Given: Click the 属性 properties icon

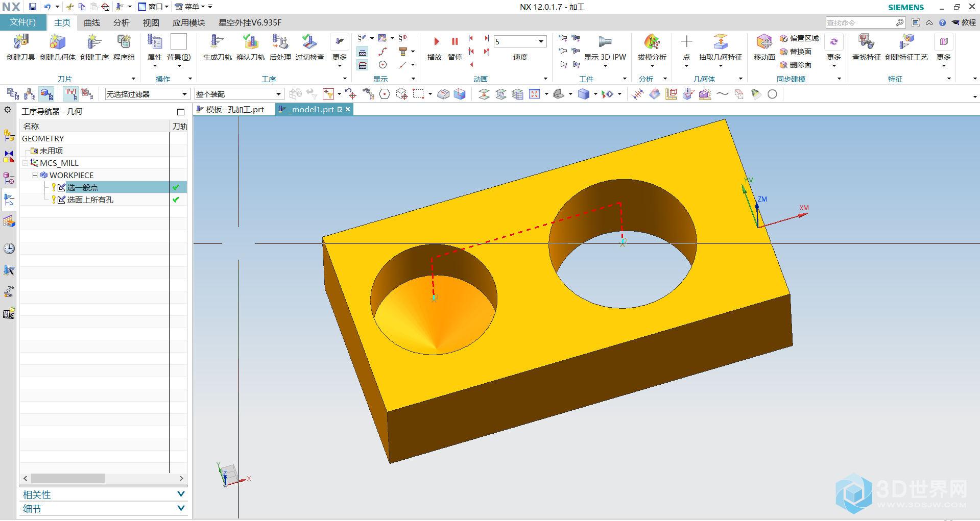Looking at the screenshot, I should tap(155, 42).
